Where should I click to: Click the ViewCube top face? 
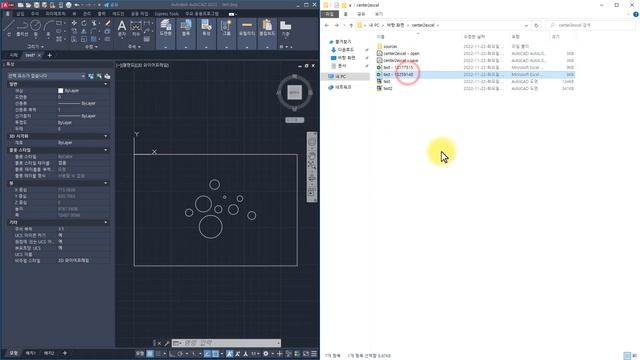click(x=294, y=93)
